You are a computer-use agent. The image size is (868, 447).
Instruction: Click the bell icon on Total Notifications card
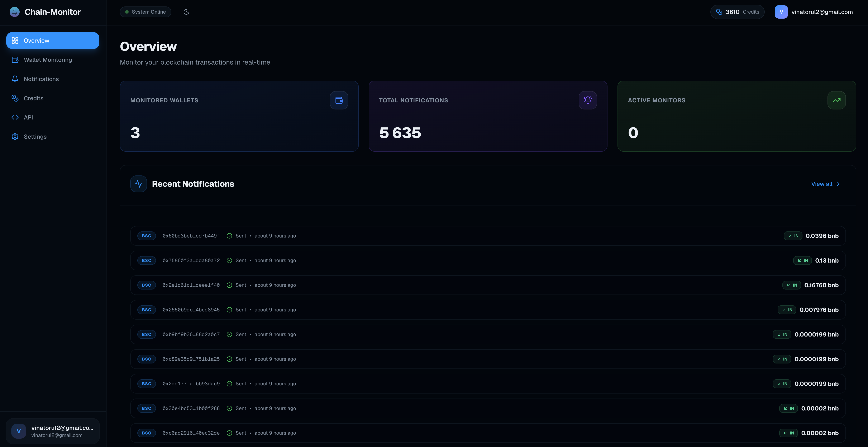[587, 100]
